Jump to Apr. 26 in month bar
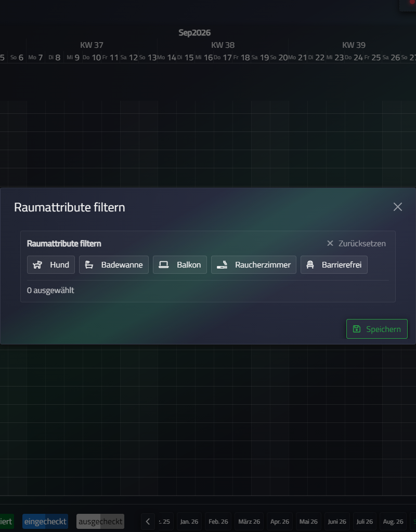The width and height of the screenshot is (416, 532). pyautogui.click(x=280, y=522)
